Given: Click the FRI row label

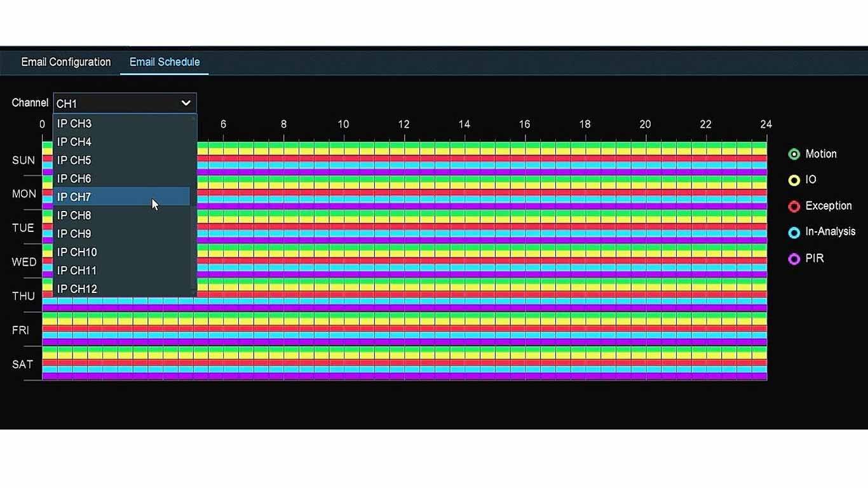Looking at the screenshot, I should coord(20,330).
